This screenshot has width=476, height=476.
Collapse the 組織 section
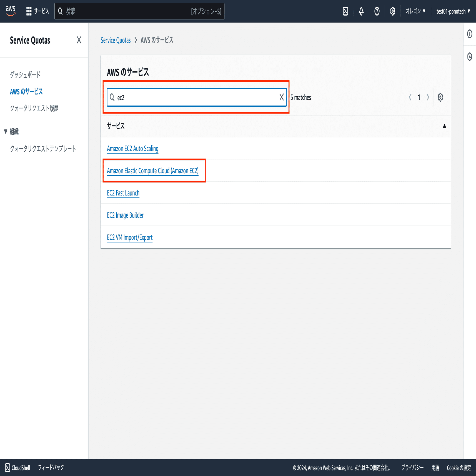tap(6, 131)
